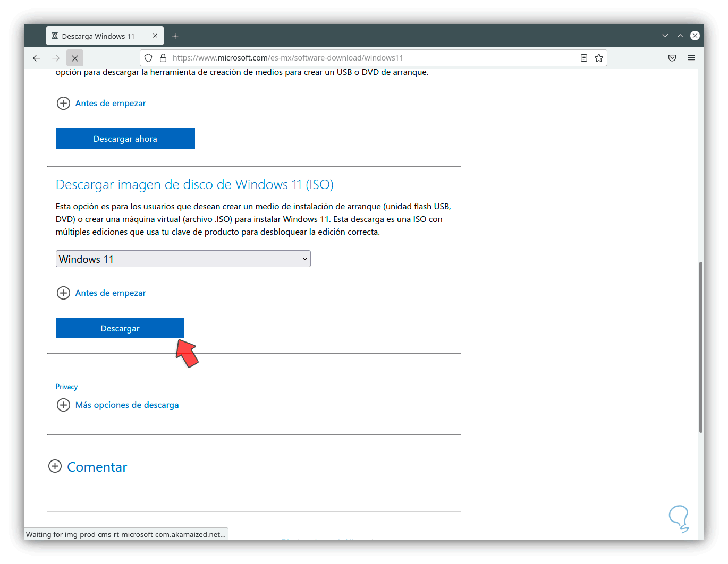Close the Firefox window
This screenshot has width=728, height=564.
click(x=695, y=36)
